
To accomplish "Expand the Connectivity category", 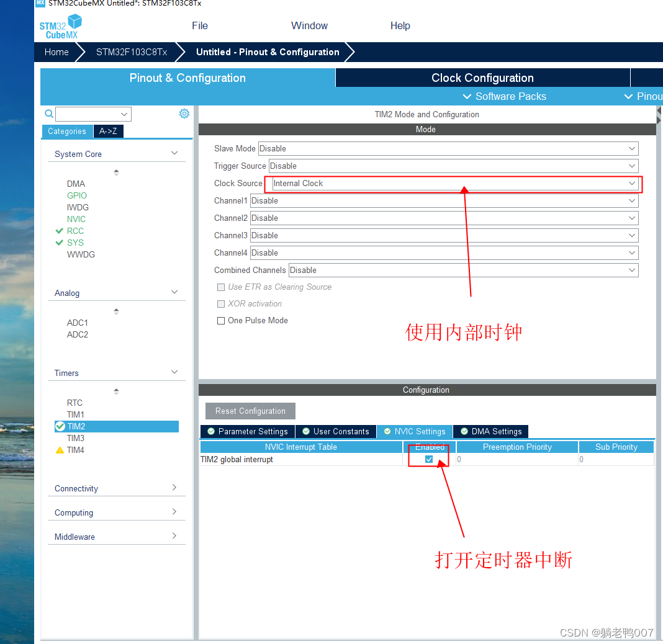I will click(174, 488).
